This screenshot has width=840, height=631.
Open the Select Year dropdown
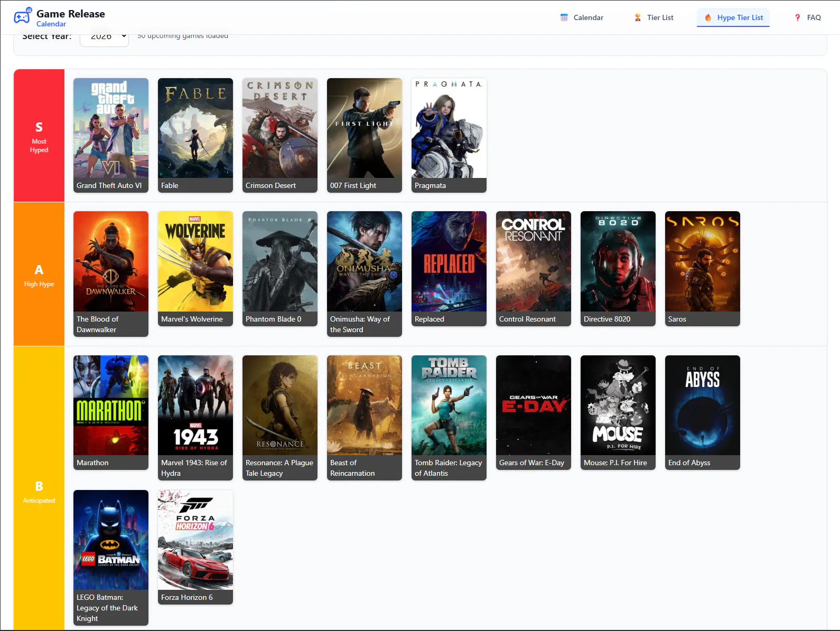point(104,37)
